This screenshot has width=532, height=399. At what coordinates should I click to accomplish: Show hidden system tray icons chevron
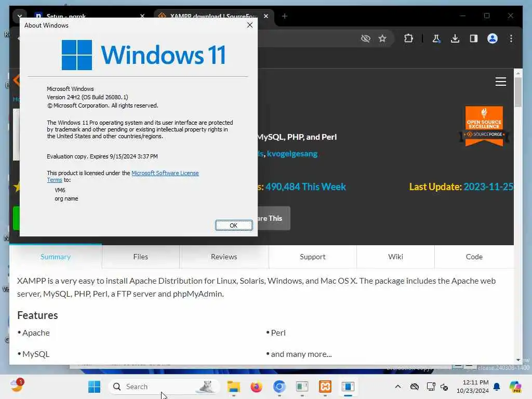pyautogui.click(x=398, y=387)
